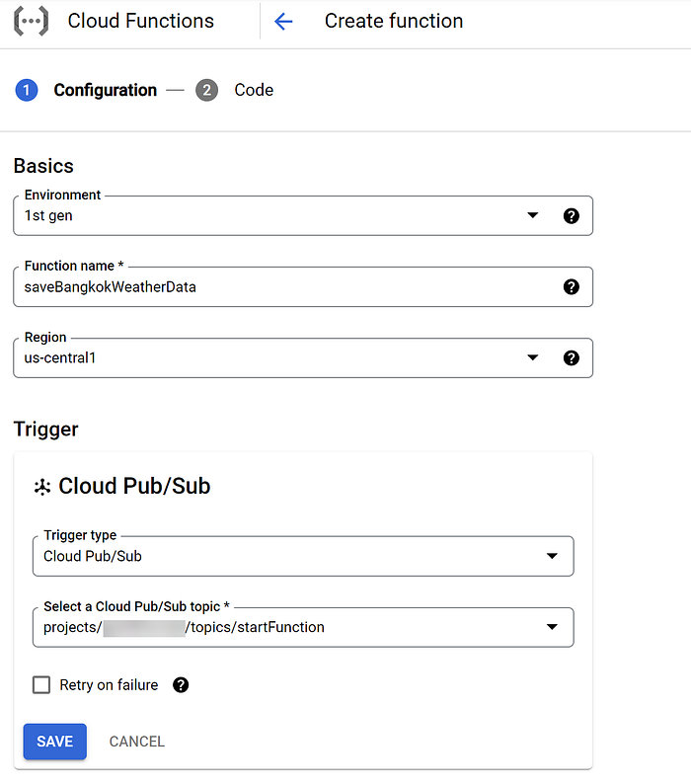691x784 pixels.
Task: Click the Trigger section heading
Action: point(46,430)
